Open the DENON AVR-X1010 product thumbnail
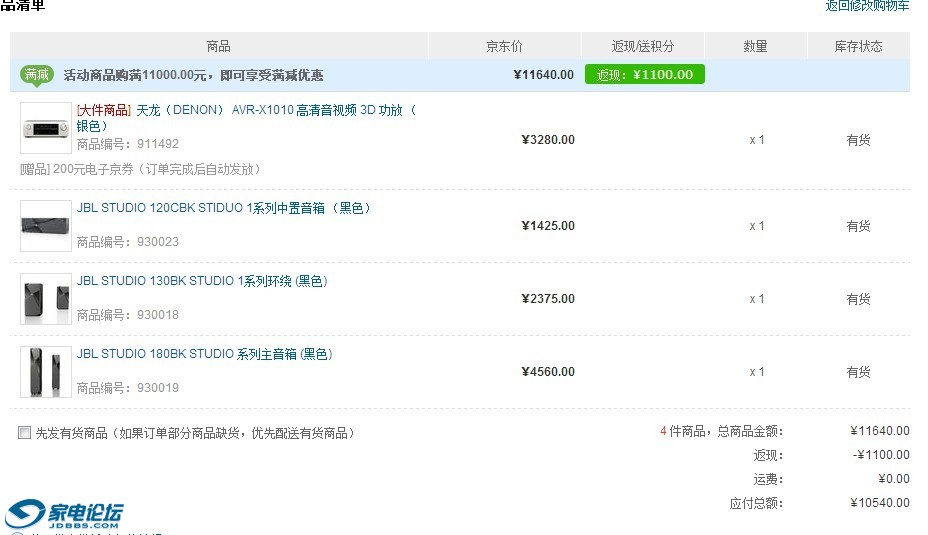This screenshot has width=928, height=535. (46, 128)
